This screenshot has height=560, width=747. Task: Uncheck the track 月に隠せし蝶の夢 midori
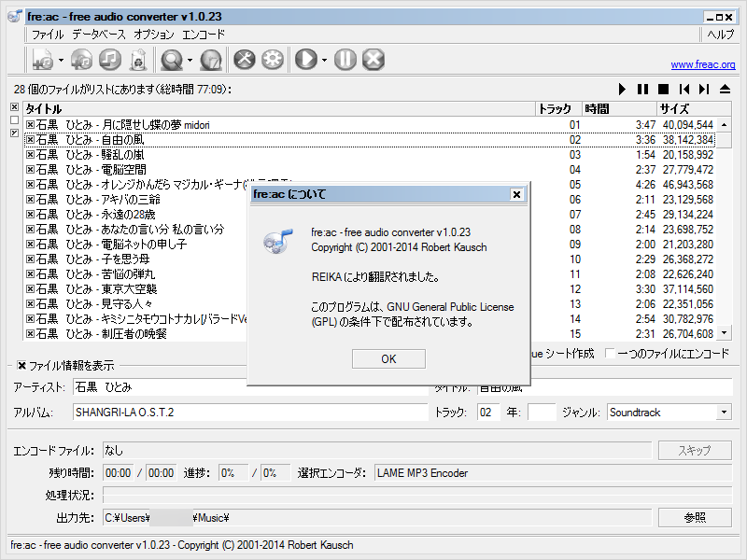pyautogui.click(x=29, y=125)
